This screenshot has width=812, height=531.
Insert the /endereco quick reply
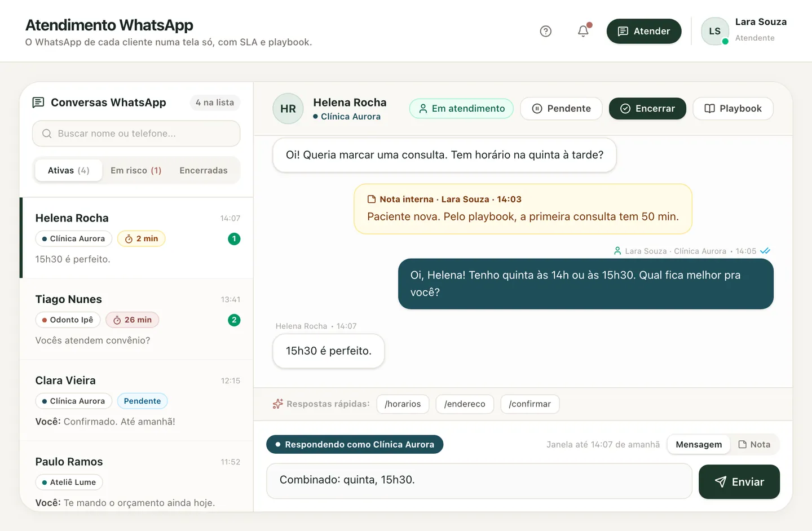[465, 404]
